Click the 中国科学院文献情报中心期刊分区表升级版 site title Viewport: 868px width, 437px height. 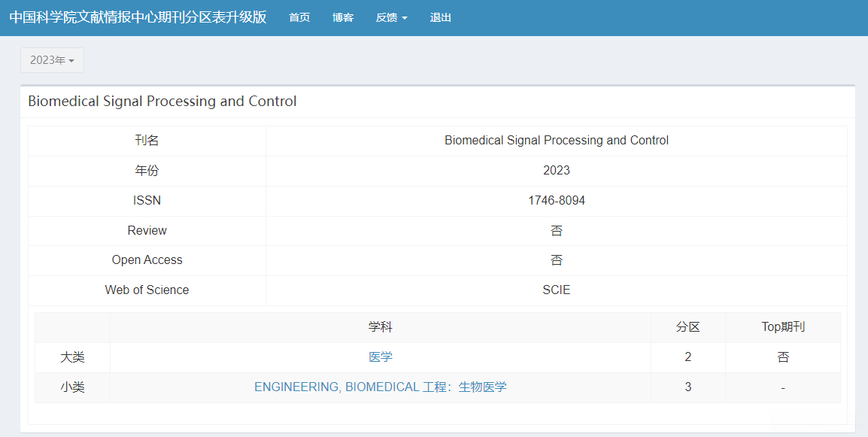[x=138, y=17]
